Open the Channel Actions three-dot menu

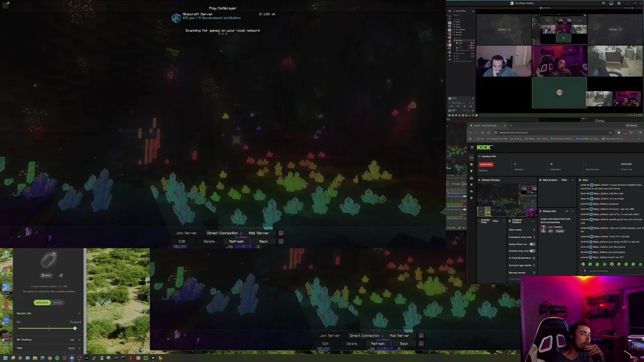[x=533, y=221]
